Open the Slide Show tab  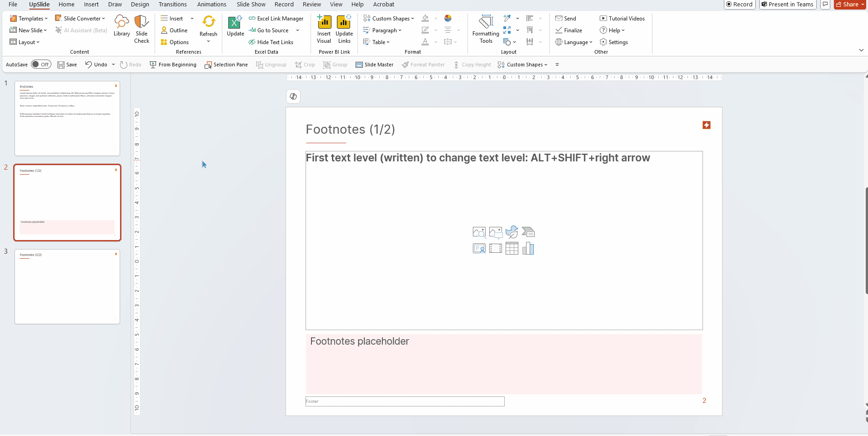click(x=251, y=5)
